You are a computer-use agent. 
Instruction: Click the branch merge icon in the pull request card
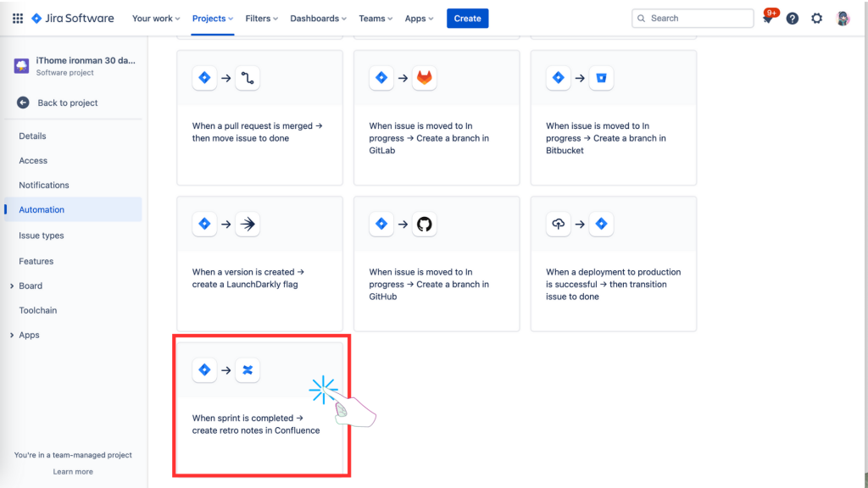(x=248, y=78)
